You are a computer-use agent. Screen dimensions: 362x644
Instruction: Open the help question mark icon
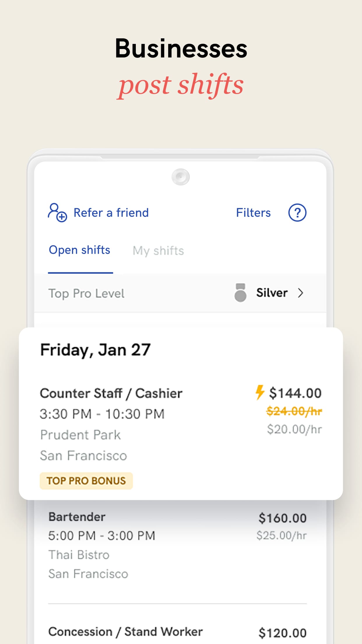point(297,213)
